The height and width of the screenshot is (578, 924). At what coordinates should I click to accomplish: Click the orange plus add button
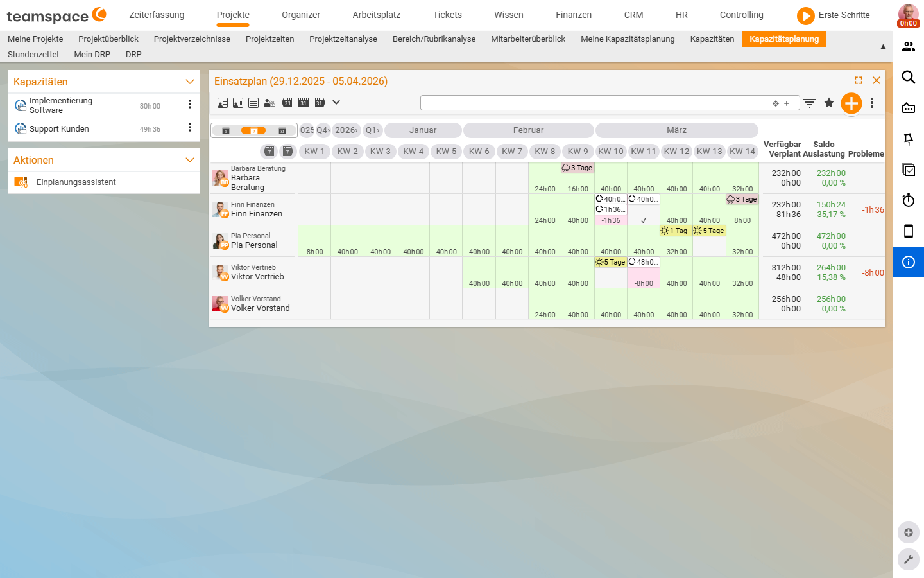click(x=851, y=103)
